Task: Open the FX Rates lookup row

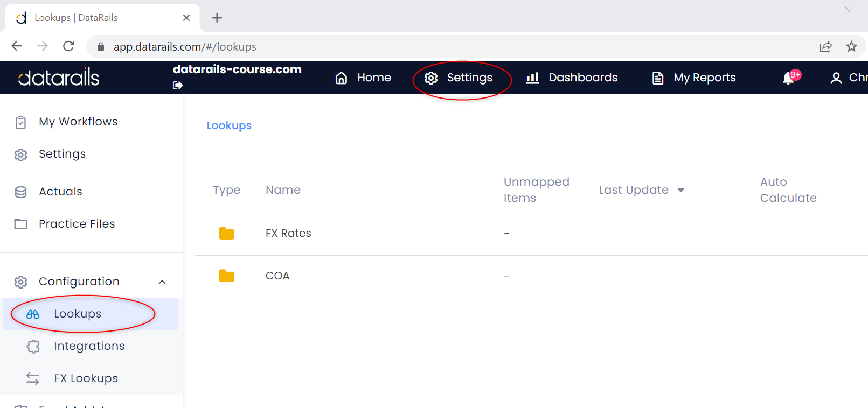Action: click(531, 234)
